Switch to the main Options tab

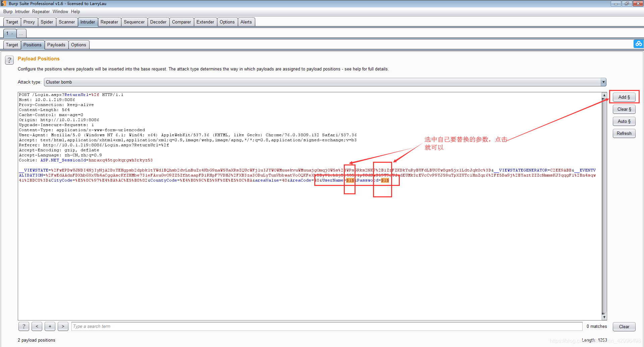tap(227, 22)
